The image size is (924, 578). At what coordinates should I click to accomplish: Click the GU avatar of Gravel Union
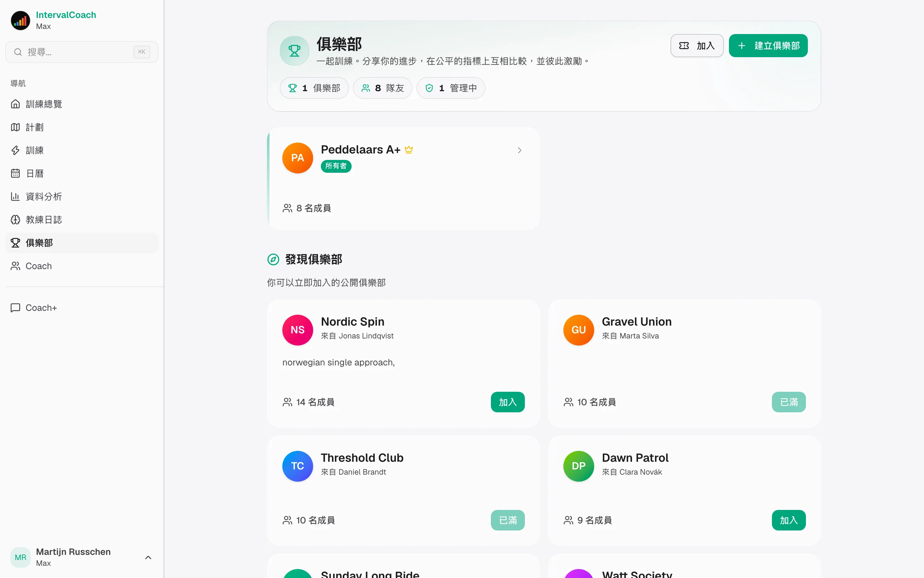578,330
